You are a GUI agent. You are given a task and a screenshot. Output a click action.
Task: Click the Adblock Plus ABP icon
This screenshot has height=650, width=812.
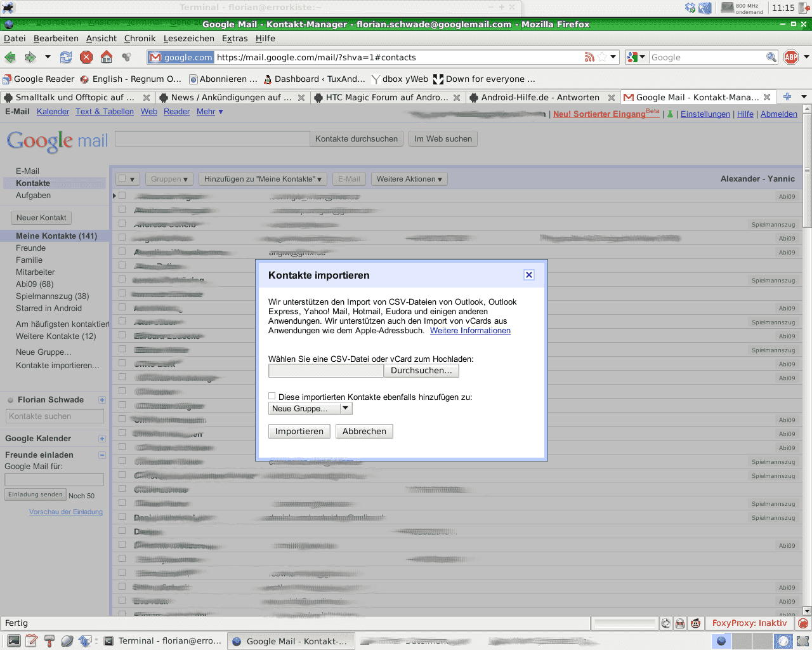click(x=791, y=57)
